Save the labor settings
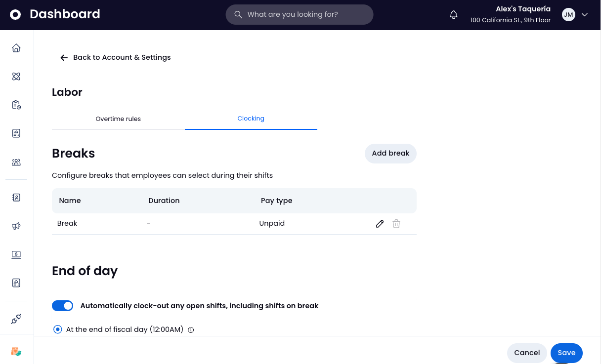 click(566, 353)
